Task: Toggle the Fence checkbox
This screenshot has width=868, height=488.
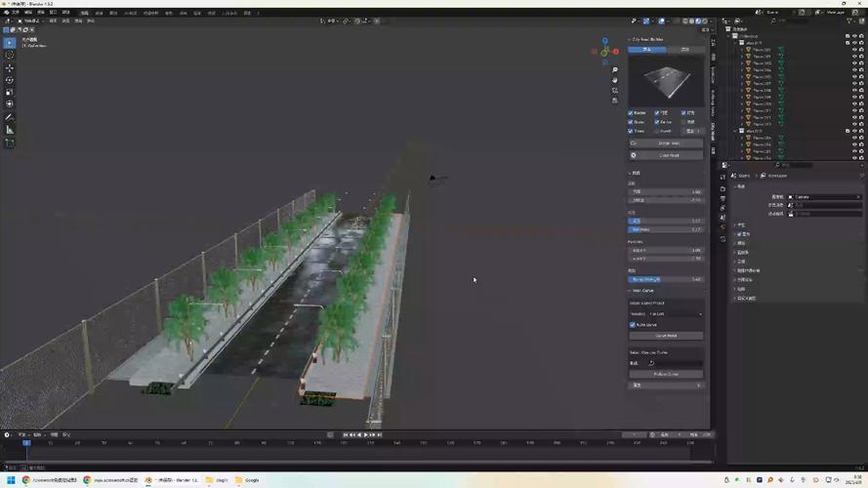Action: pos(657,122)
